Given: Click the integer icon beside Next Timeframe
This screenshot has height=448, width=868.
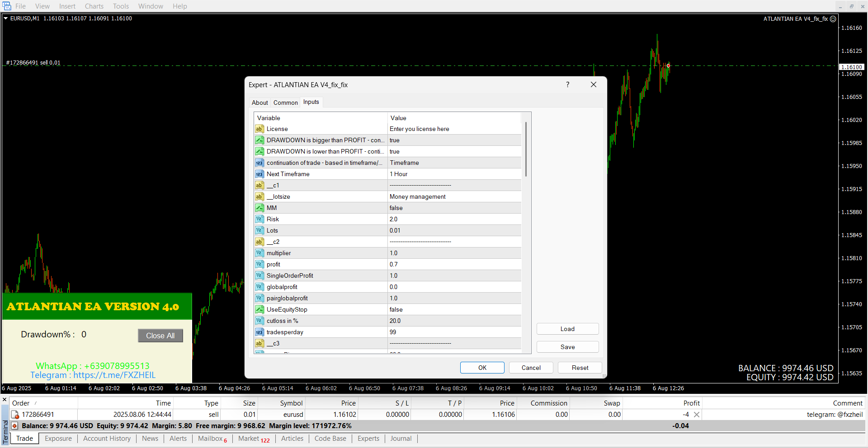Looking at the screenshot, I should coord(259,174).
